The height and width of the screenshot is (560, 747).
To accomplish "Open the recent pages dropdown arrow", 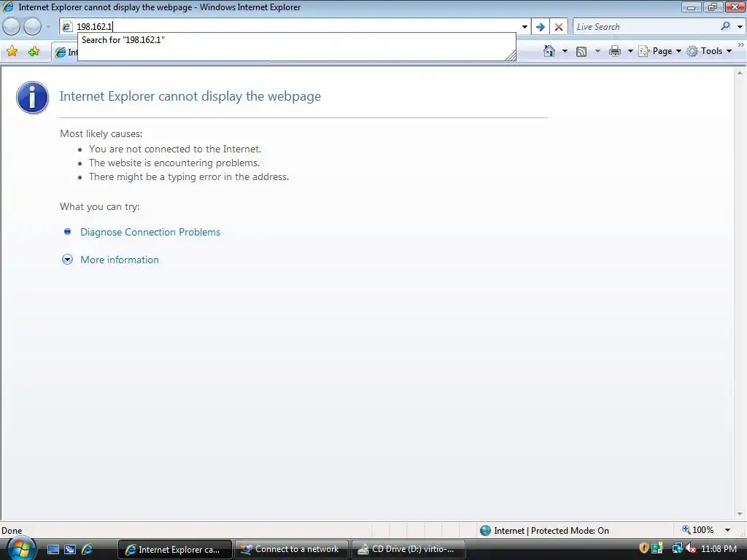I will [x=48, y=27].
